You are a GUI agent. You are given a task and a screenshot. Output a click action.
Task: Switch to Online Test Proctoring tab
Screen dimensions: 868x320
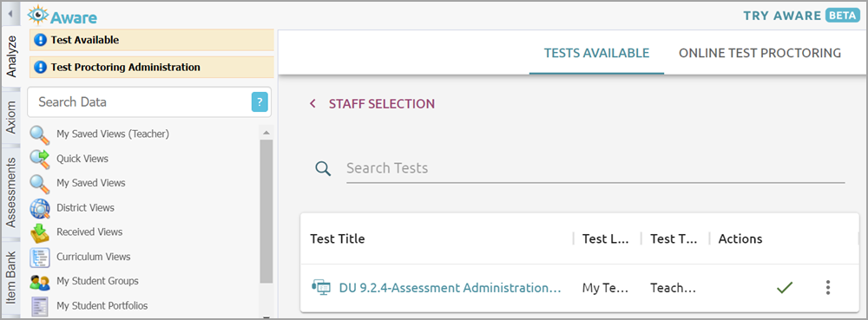[x=759, y=53]
